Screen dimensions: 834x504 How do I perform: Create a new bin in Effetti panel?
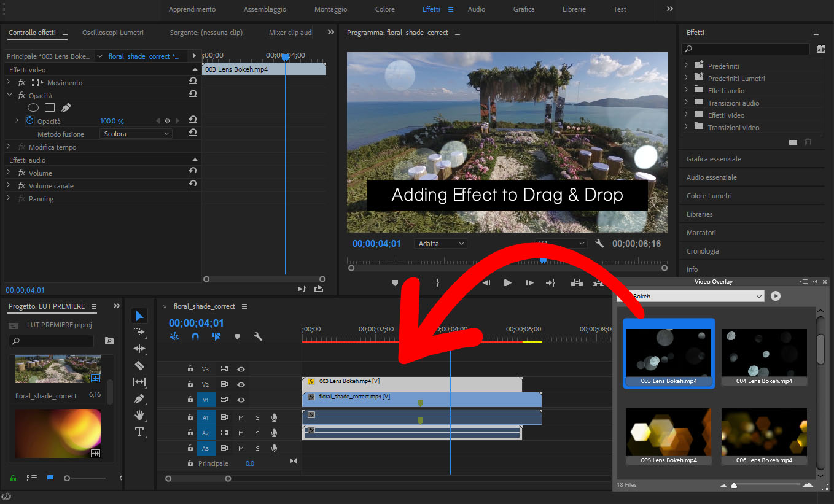click(x=793, y=142)
